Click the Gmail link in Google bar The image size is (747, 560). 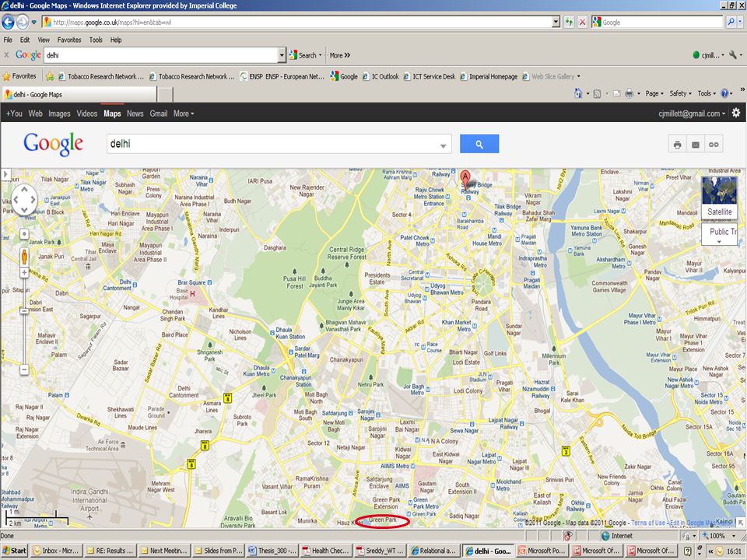pyautogui.click(x=158, y=114)
